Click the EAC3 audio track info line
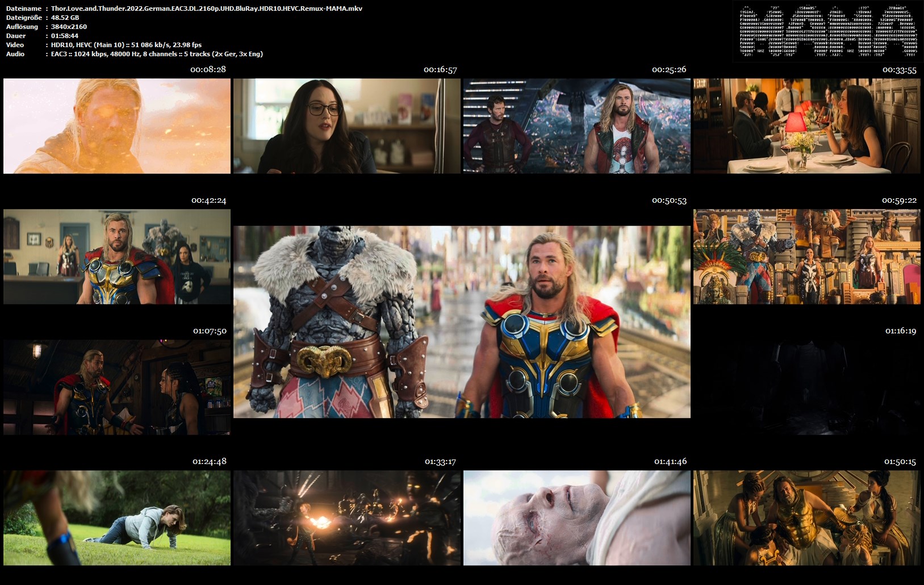 [157, 54]
